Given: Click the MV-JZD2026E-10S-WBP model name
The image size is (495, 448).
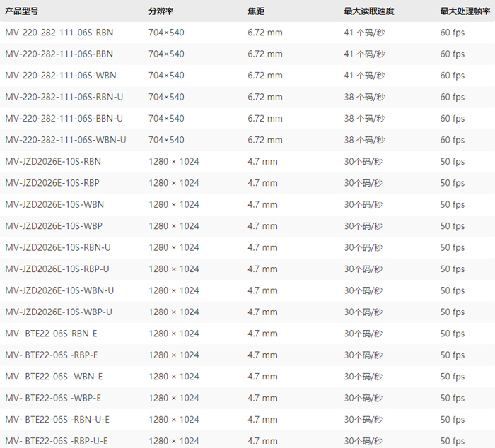Looking at the screenshot, I should [54, 227].
